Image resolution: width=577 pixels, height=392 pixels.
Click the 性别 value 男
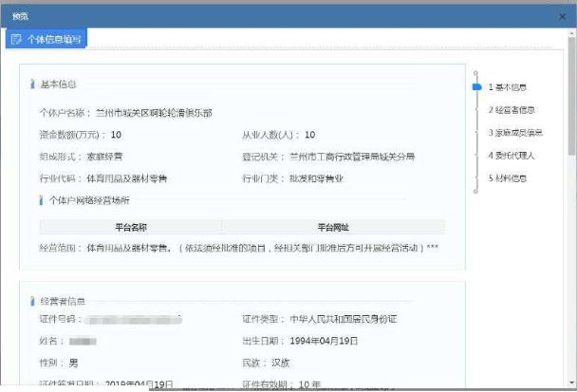73,364
